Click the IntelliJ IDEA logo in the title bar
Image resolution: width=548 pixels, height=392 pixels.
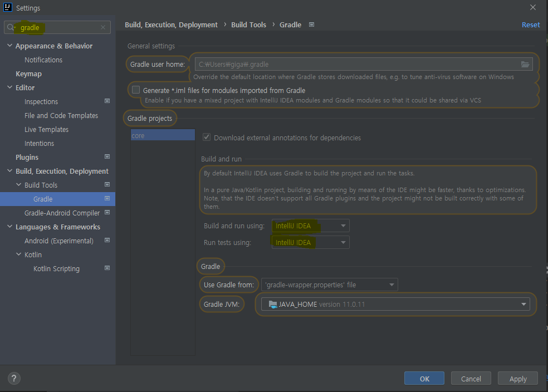click(x=7, y=7)
